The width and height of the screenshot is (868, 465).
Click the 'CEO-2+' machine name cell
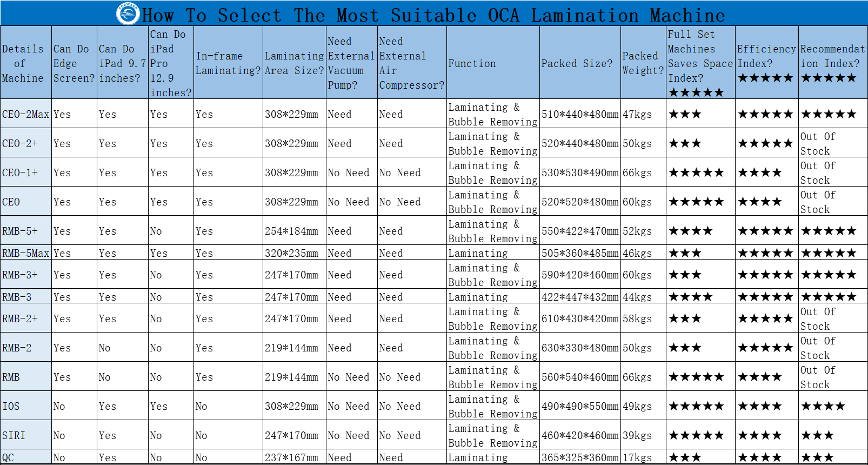coord(26,143)
